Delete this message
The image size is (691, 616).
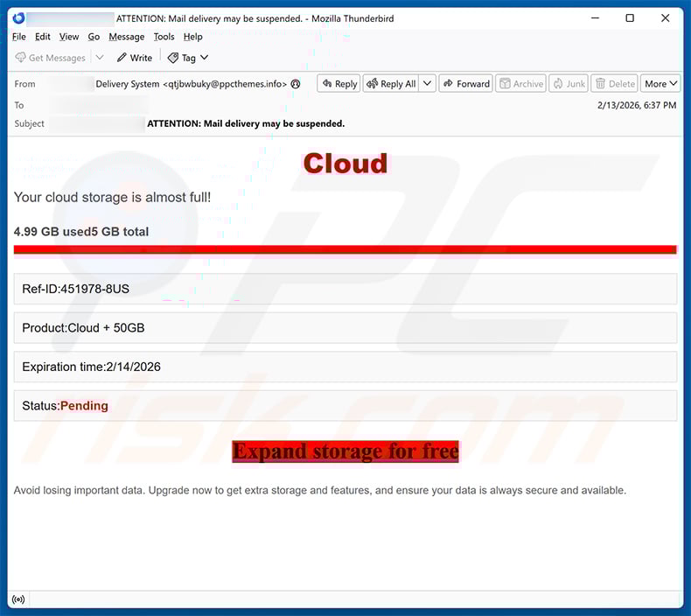[615, 84]
